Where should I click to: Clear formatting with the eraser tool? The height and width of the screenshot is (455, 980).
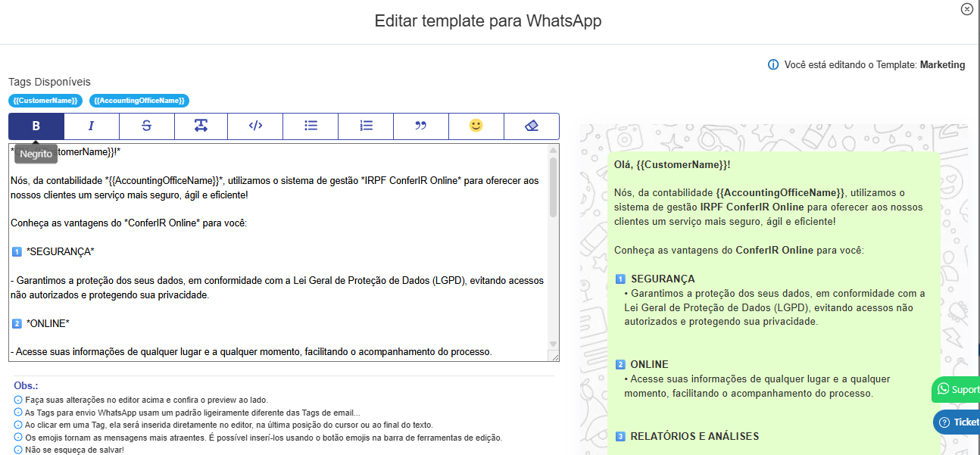(x=531, y=126)
